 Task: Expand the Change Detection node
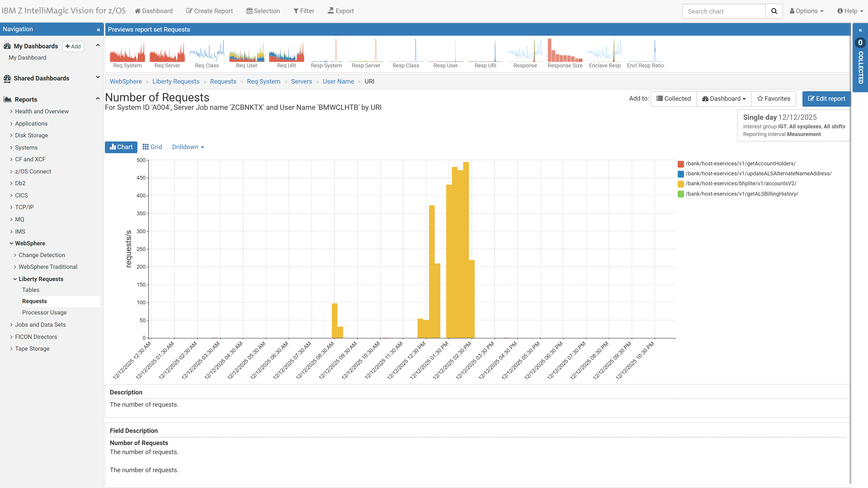(41, 255)
